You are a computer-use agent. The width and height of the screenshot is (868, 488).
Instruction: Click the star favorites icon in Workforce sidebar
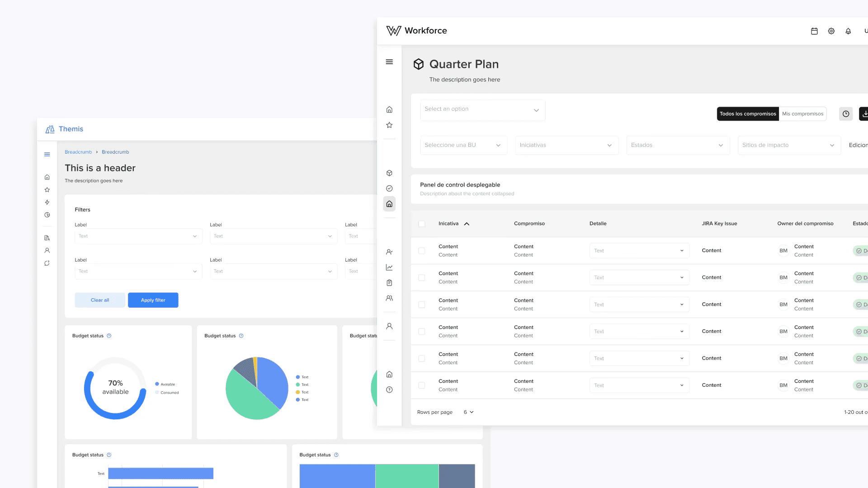(389, 125)
